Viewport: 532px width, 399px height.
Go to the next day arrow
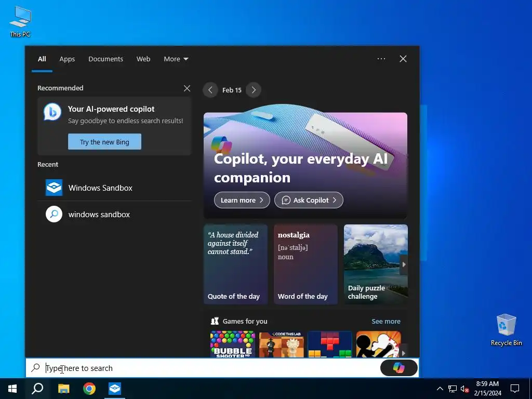point(254,90)
